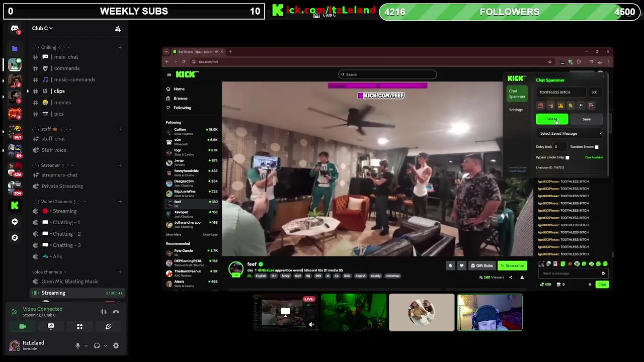Open noise suppression icon in voice panel
This screenshot has height=362, width=644.
click(104, 312)
